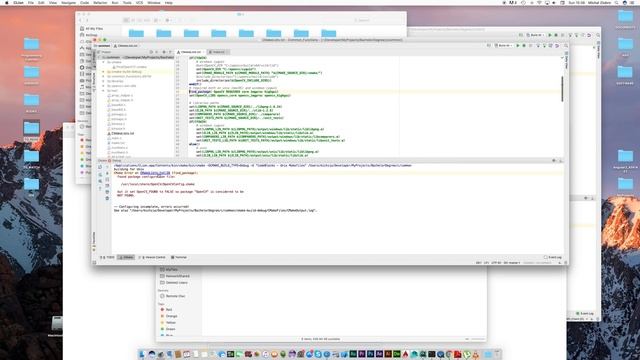Open Finder from the Dock

tap(142, 354)
